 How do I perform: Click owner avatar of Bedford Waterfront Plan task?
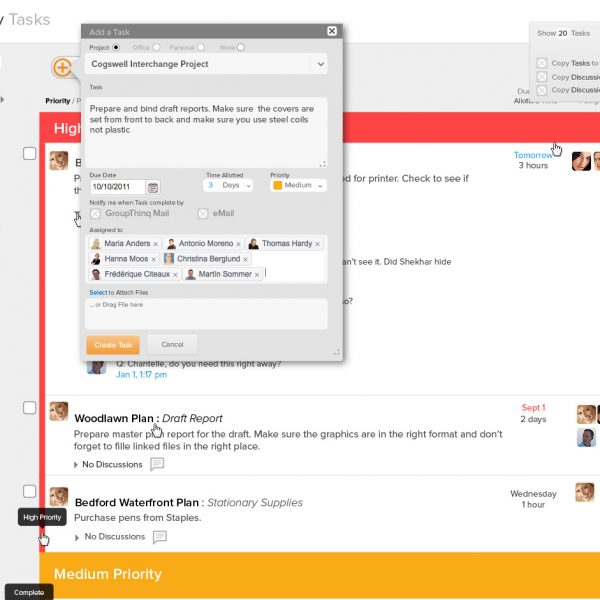click(x=59, y=496)
